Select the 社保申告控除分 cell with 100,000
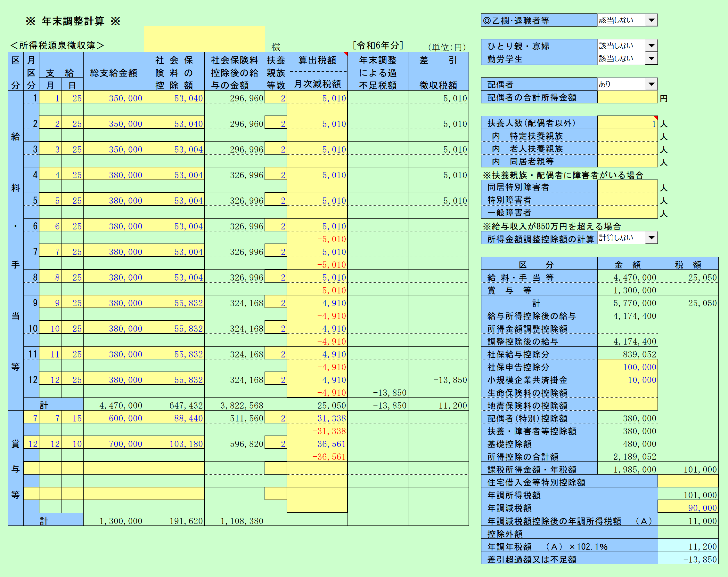 627,366
